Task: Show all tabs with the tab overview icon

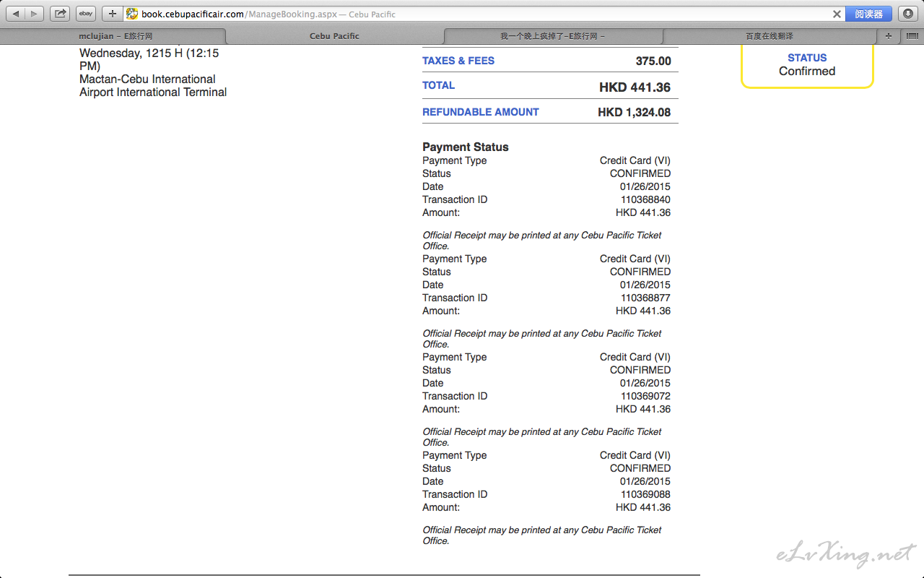Action: coord(912,36)
